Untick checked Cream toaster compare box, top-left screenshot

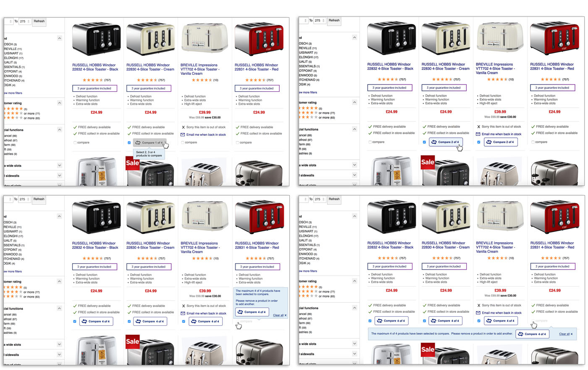click(x=129, y=143)
